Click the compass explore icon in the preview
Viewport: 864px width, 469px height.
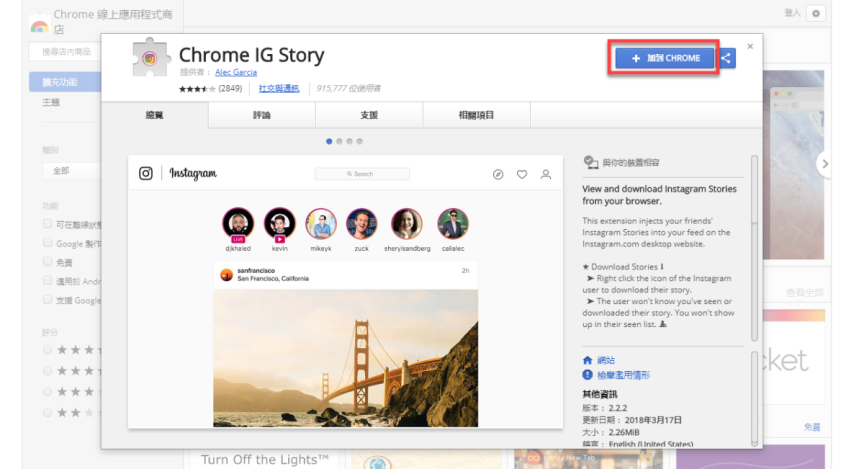pos(498,175)
